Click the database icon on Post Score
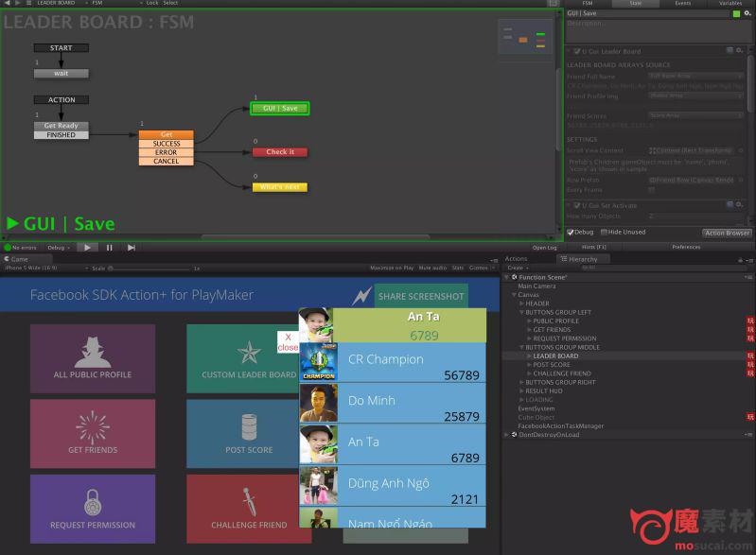Viewport: 756px width, 555px height. [249, 426]
